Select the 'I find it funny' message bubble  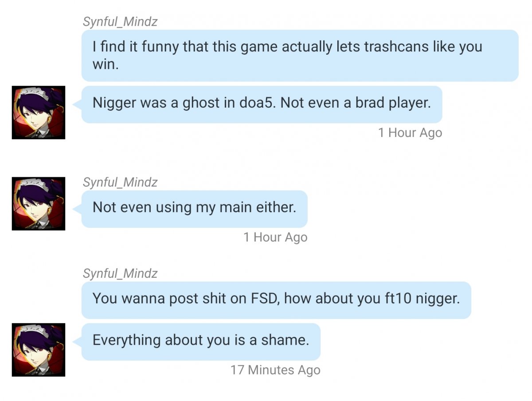[x=300, y=55]
